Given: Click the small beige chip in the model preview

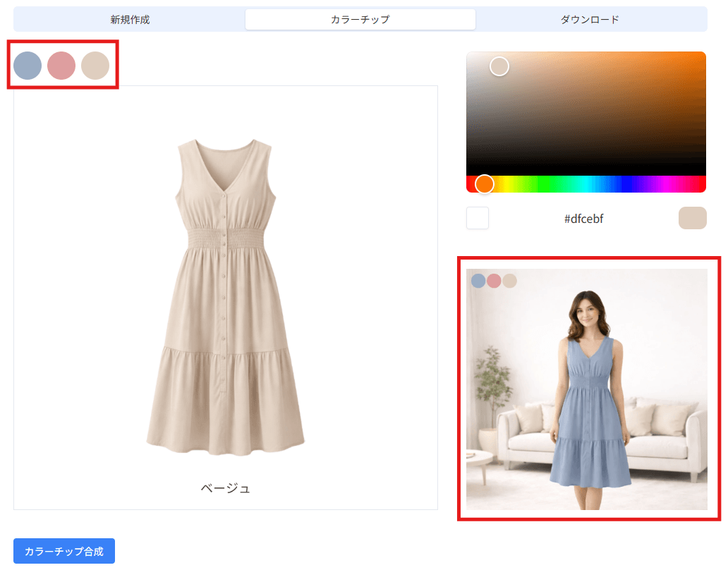Looking at the screenshot, I should click(509, 281).
